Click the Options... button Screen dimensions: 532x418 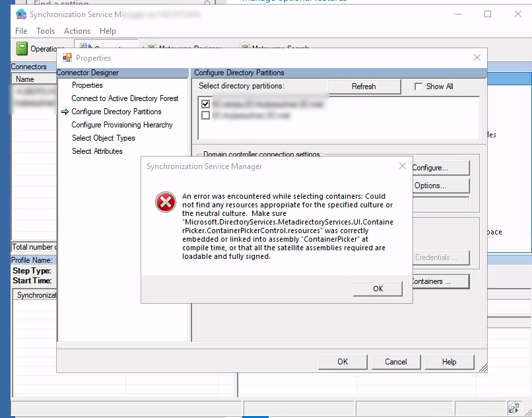point(440,186)
